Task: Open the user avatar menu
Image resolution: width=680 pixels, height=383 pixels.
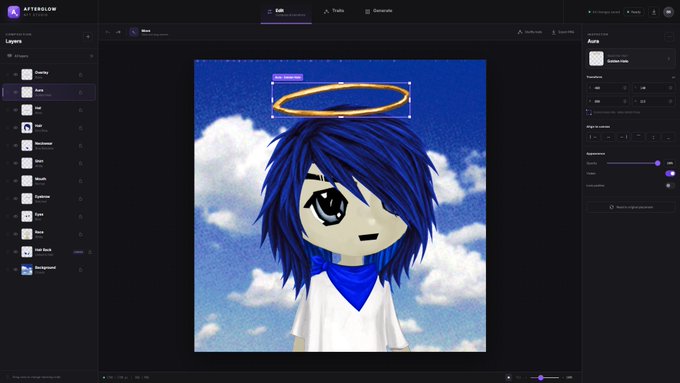Action: click(668, 12)
